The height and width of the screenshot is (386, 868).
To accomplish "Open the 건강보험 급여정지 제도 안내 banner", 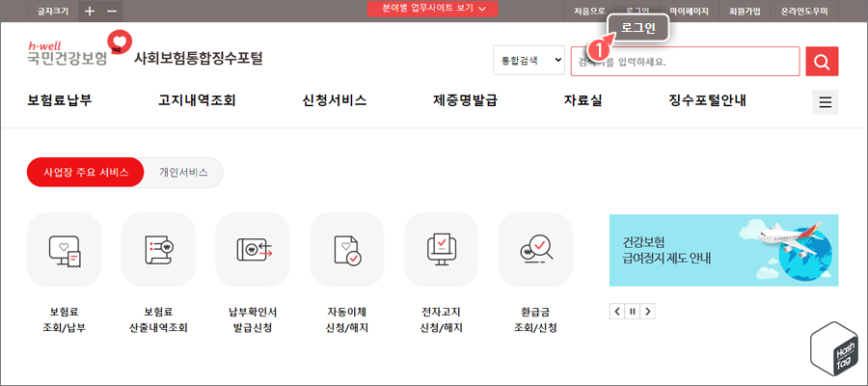I will (x=723, y=250).
